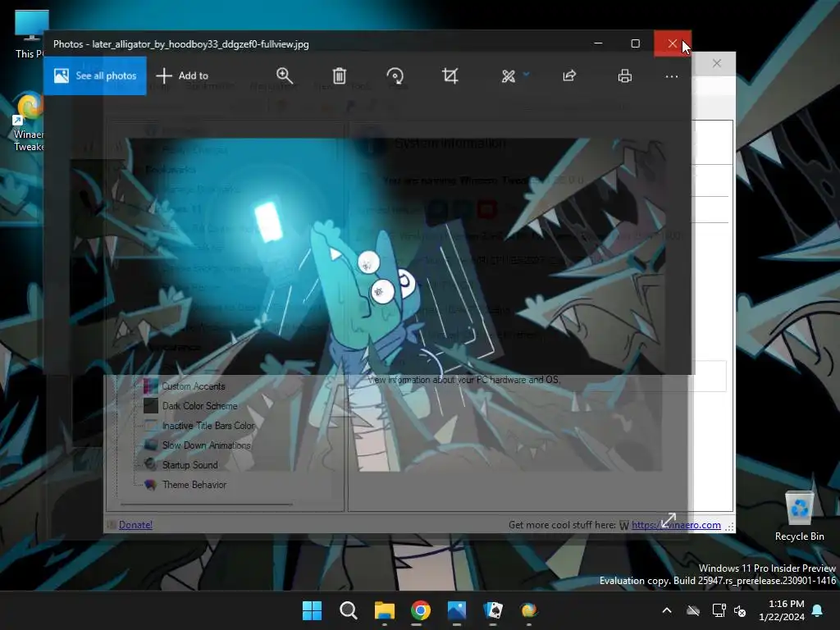Switch to Google Chrome on taskbar
The height and width of the screenshot is (630, 840).
coord(421,610)
